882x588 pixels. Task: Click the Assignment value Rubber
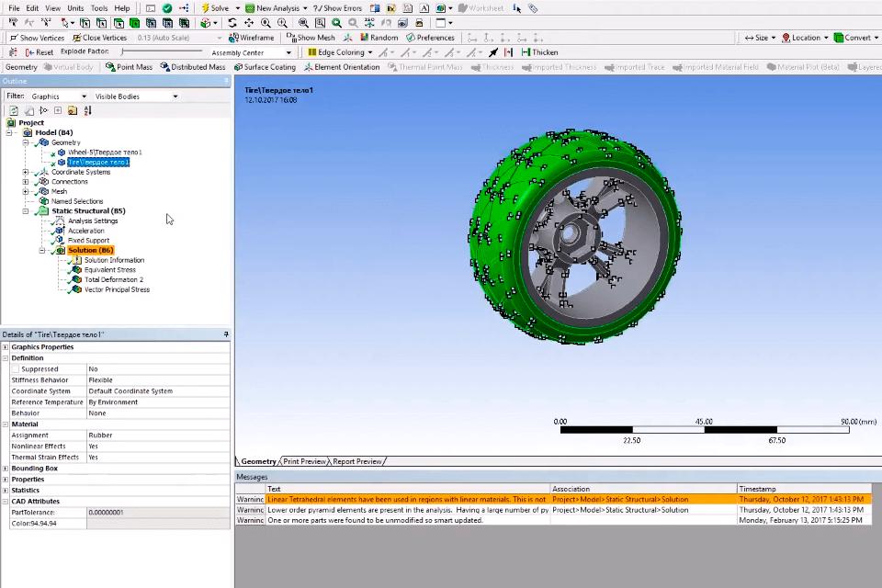point(158,435)
